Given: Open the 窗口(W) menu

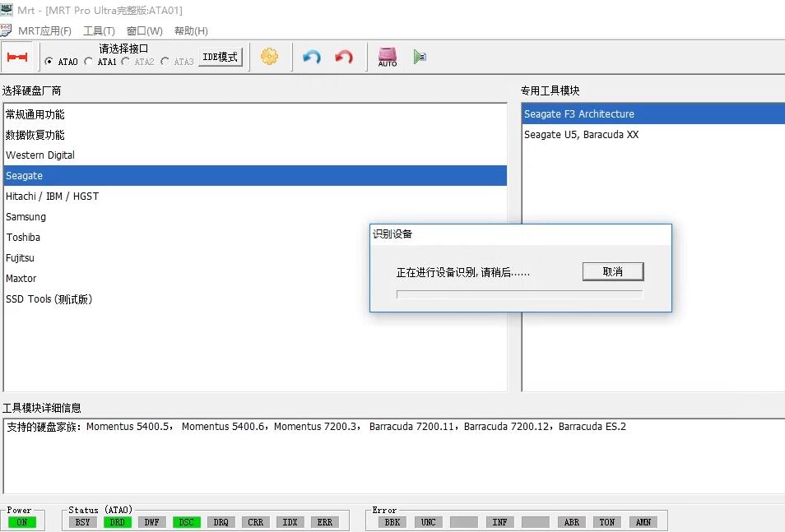Looking at the screenshot, I should [144, 31].
